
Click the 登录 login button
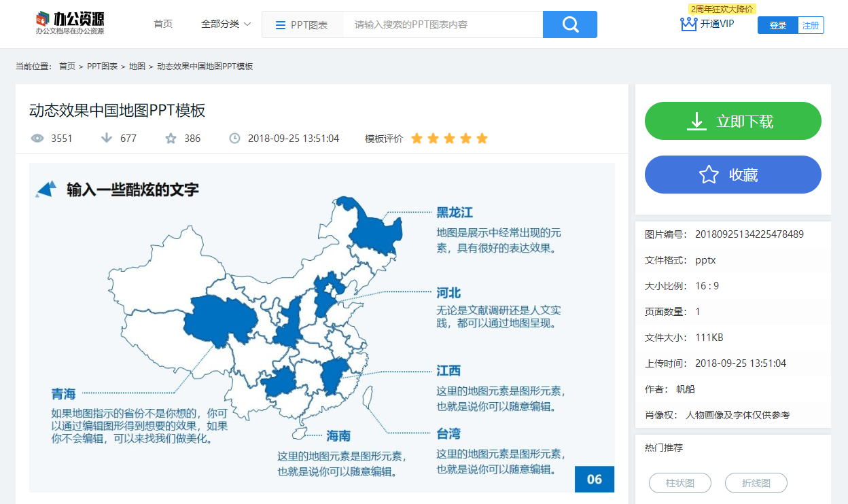(x=778, y=26)
